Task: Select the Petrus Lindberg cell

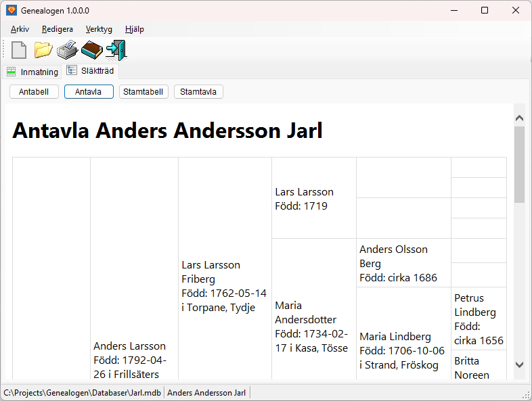Action: pos(479,319)
